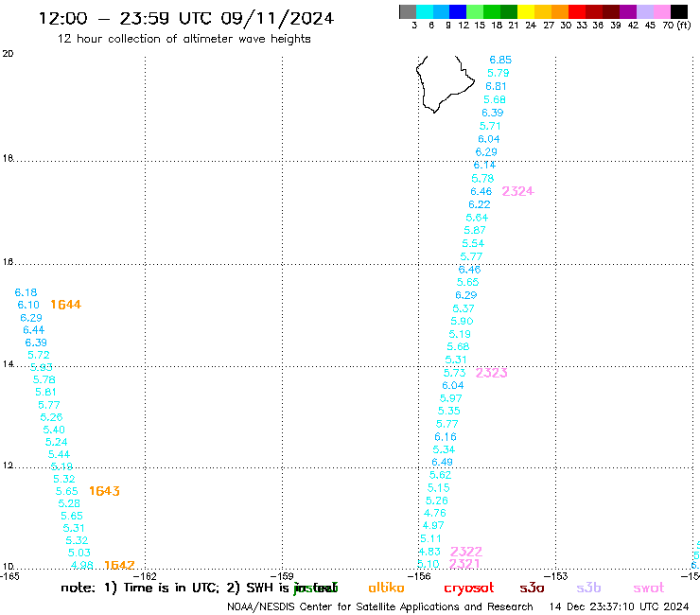Click the pink swot pass number 2324
The height and width of the screenshot is (615, 700).
pos(517,191)
